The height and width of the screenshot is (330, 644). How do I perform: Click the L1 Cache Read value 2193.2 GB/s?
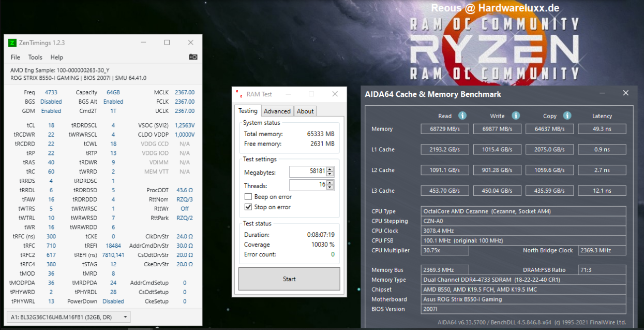click(x=445, y=150)
